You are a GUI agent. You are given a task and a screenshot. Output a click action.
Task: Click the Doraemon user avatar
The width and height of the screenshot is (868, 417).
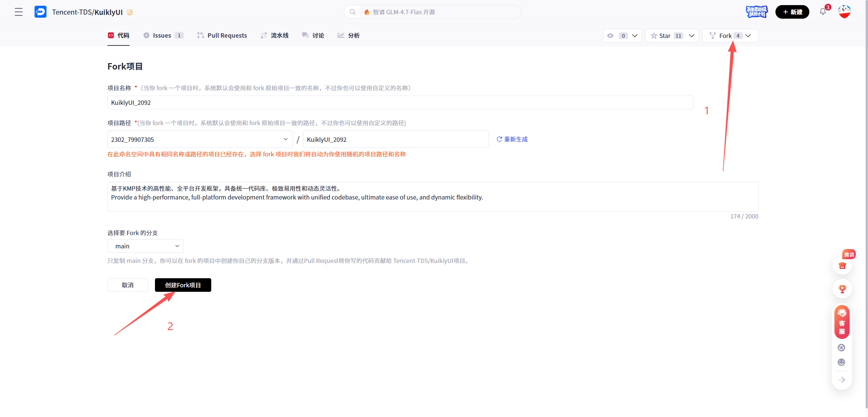coord(845,12)
